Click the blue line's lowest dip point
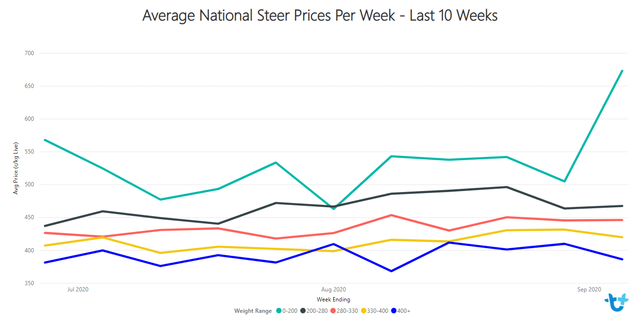Image resolution: width=644 pixels, height=319 pixels. click(x=391, y=271)
